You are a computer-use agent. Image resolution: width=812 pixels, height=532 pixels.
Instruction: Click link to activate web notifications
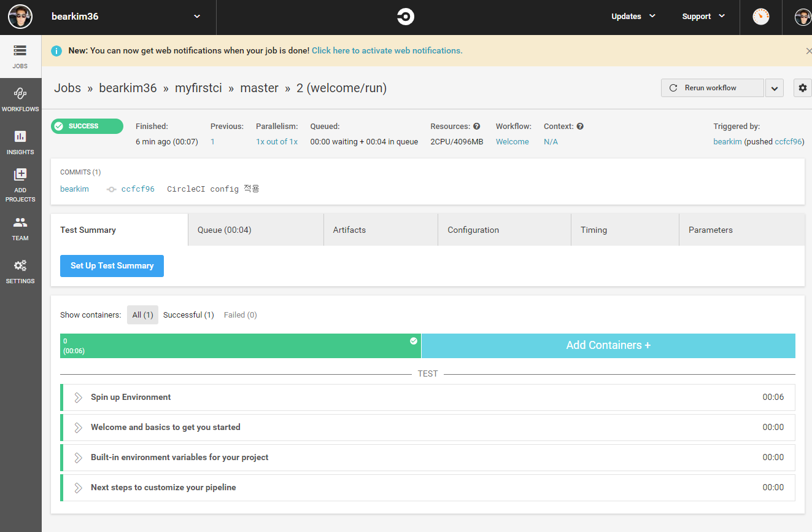[387, 50]
